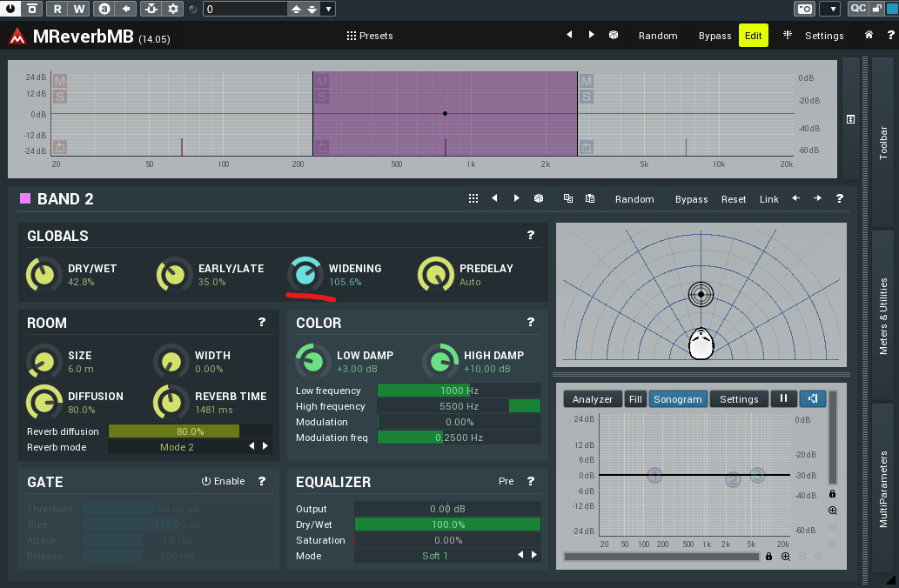Click the home icon in header
This screenshot has height=588, width=899.
click(x=869, y=35)
